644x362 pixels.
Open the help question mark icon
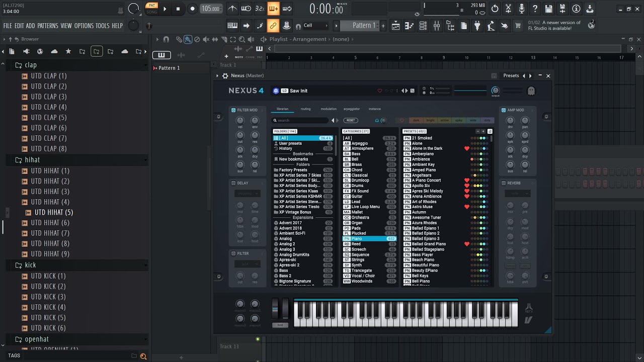pyautogui.click(x=535, y=9)
